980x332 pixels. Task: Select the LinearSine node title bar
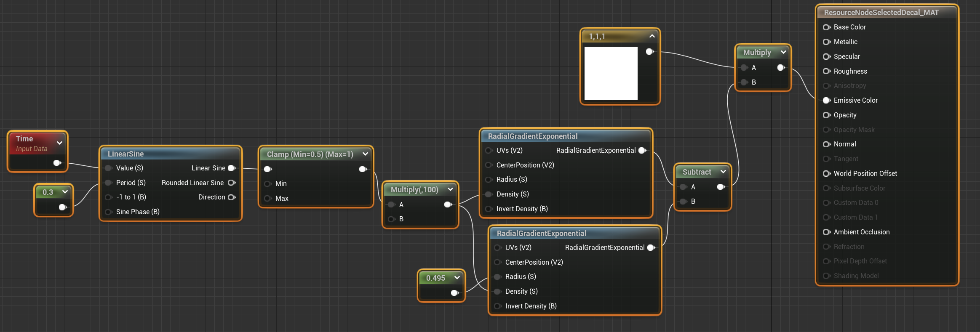[x=168, y=154]
